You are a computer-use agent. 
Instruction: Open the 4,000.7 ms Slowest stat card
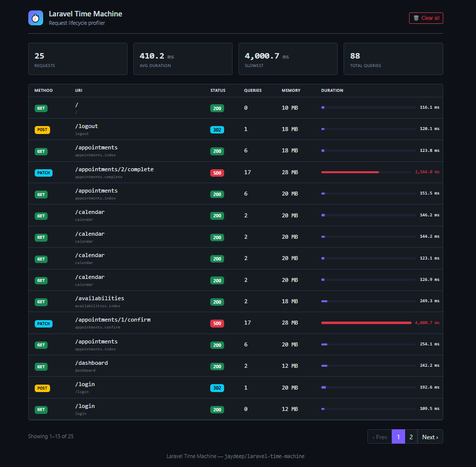(288, 59)
